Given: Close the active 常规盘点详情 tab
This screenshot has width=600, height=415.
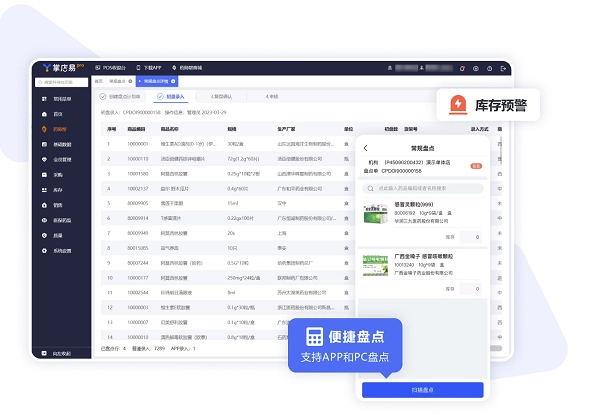Looking at the screenshot, I should tap(173, 80).
